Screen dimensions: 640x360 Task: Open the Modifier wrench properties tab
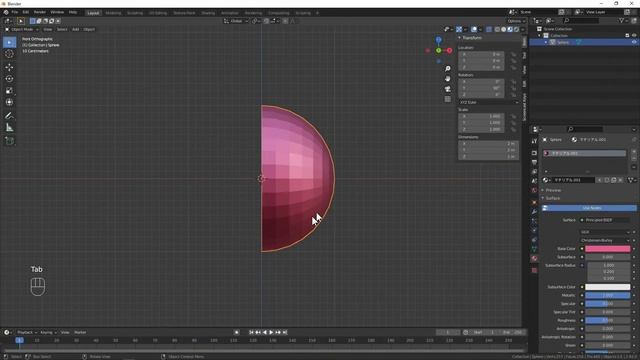point(534,212)
